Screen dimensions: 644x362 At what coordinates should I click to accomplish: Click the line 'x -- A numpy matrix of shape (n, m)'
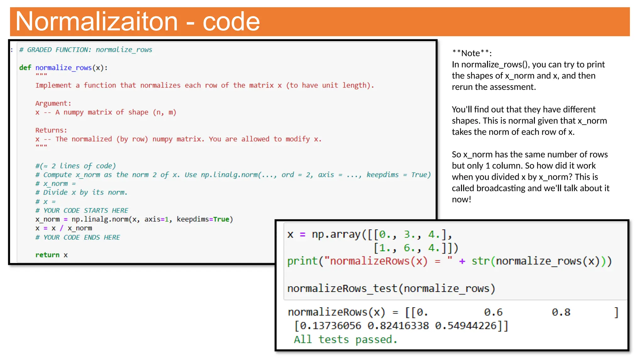106,112
